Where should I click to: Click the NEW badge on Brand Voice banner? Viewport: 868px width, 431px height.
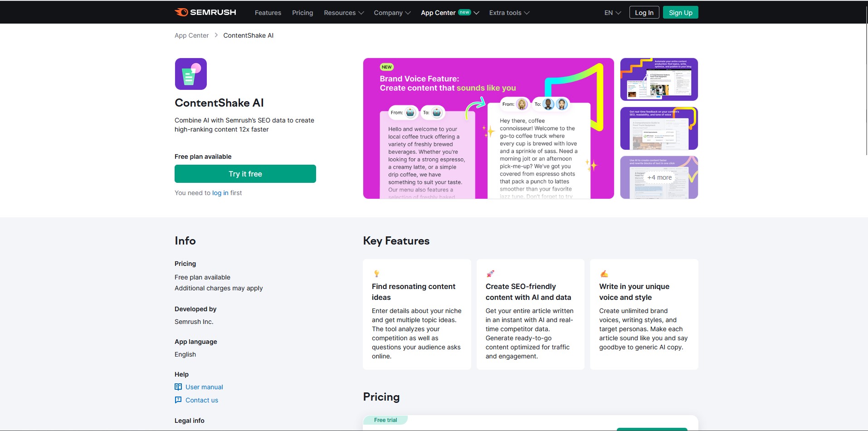(x=387, y=67)
